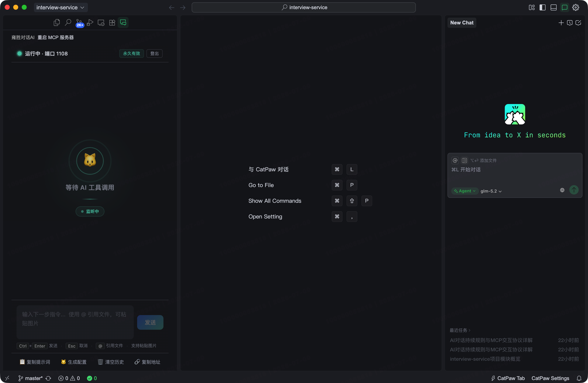Click the synchronize changes icon

[48, 378]
